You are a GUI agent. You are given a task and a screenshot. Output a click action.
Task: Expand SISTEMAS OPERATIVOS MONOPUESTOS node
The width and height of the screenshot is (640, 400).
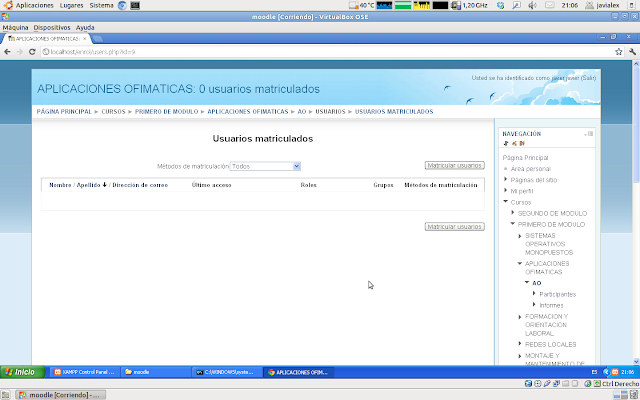pos(520,236)
